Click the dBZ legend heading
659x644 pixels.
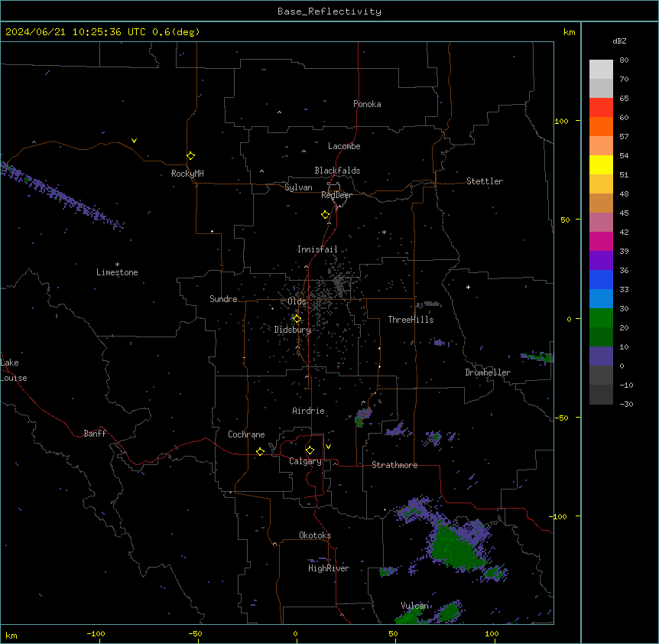[x=619, y=41]
